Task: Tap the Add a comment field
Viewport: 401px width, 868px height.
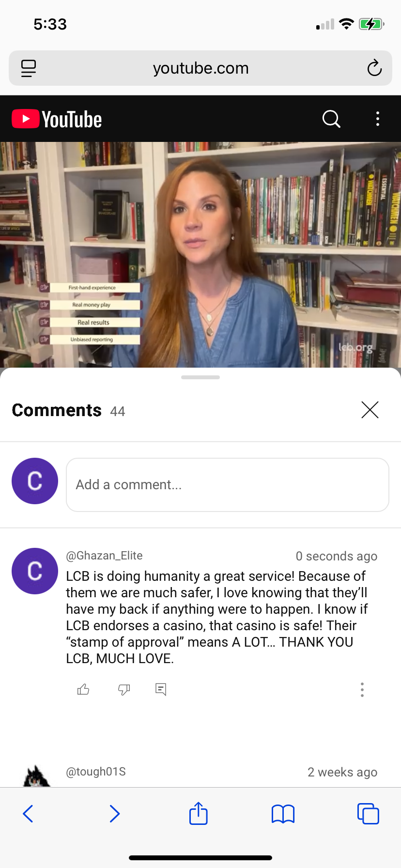Action: 228,485
